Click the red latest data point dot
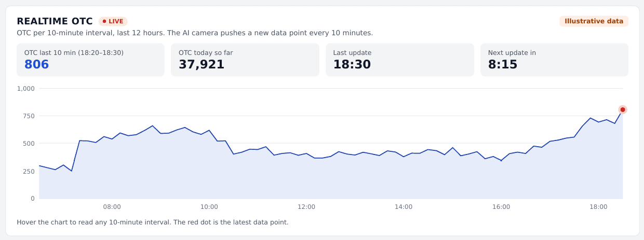644x240 pixels. (623, 109)
